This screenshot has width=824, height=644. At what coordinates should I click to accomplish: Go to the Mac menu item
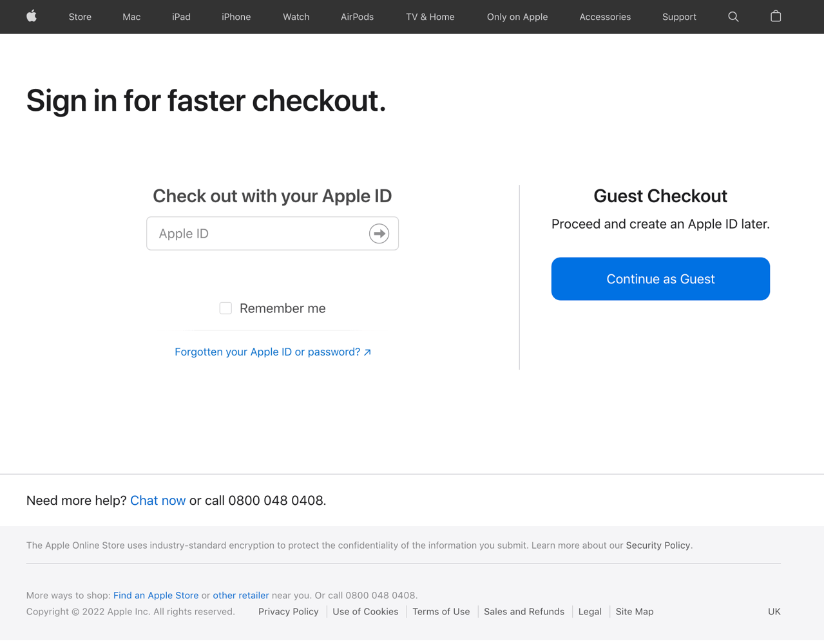[131, 17]
